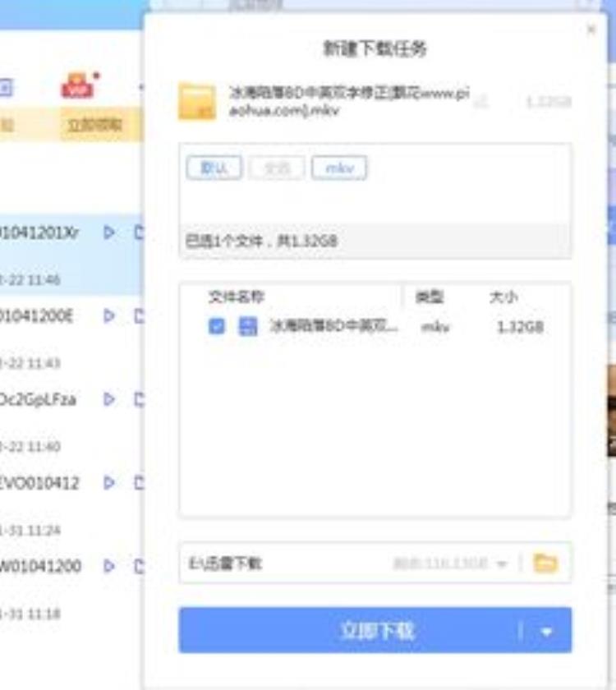616x690 pixels.
Task: Choose the 全选 select-all filter
Action: pyautogui.click(x=277, y=168)
